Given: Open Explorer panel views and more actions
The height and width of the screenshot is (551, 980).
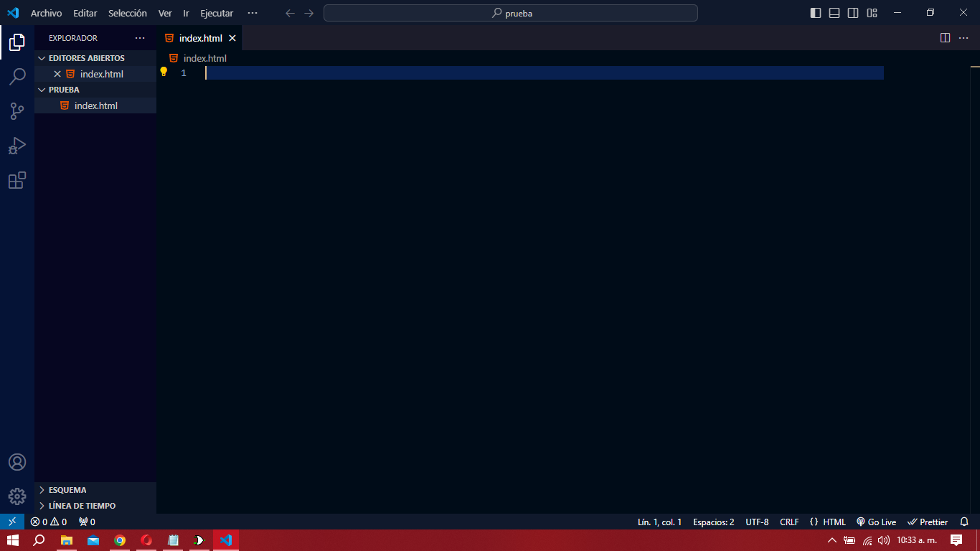Looking at the screenshot, I should point(140,38).
